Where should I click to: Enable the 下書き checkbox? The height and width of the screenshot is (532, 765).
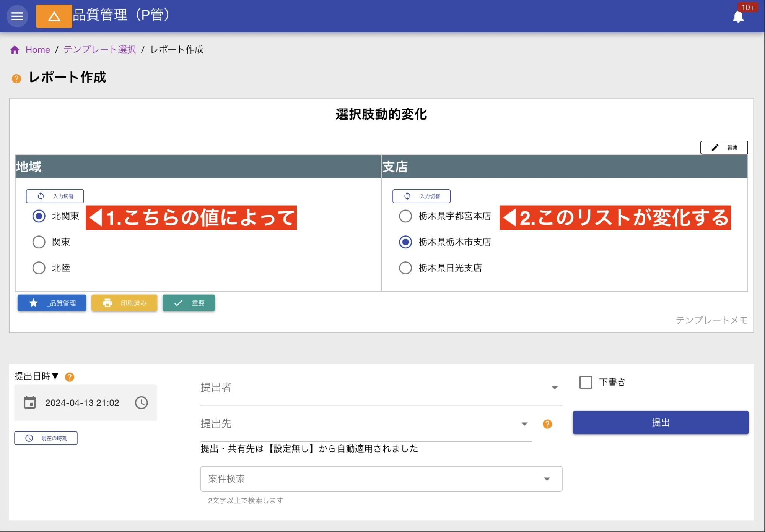pos(585,382)
